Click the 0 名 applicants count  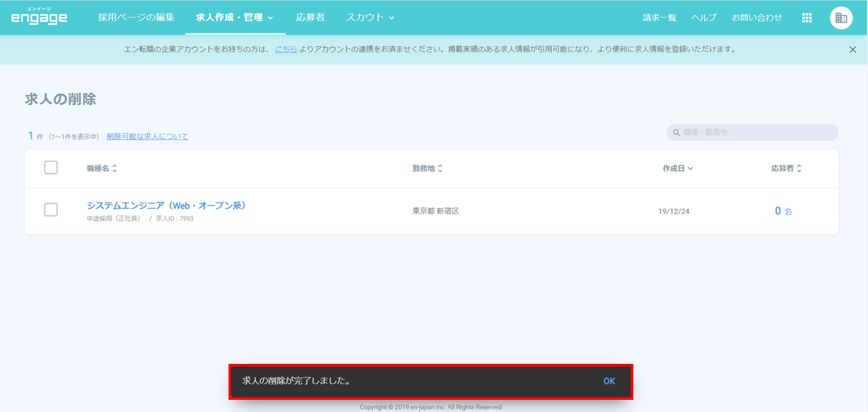point(783,211)
